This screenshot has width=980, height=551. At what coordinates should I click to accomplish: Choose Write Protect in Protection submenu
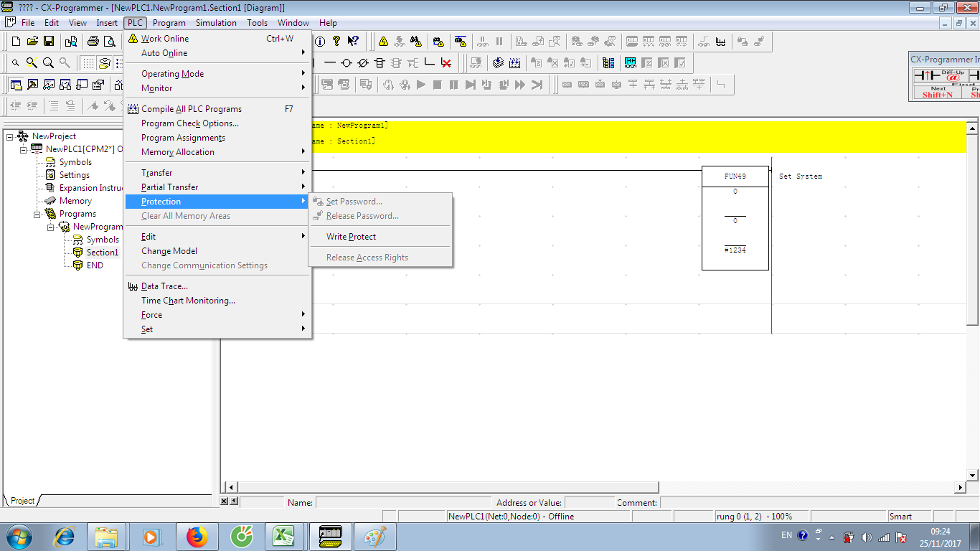click(380, 237)
